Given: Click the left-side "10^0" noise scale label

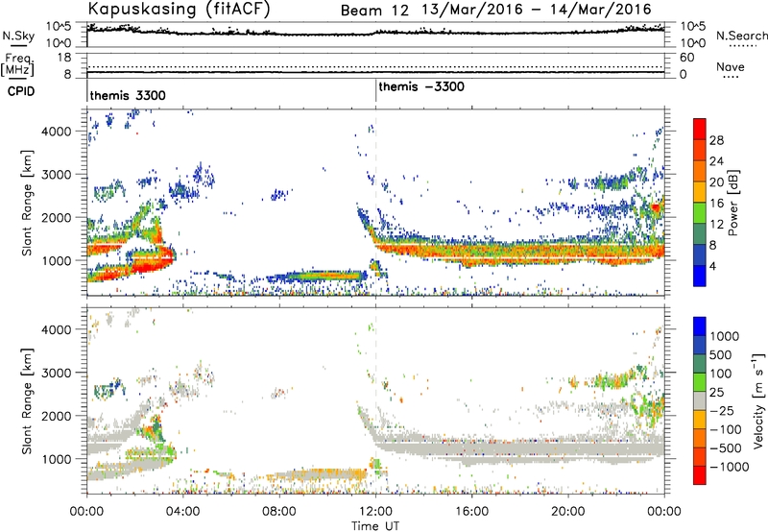Looking at the screenshot, I should pyautogui.click(x=59, y=43).
